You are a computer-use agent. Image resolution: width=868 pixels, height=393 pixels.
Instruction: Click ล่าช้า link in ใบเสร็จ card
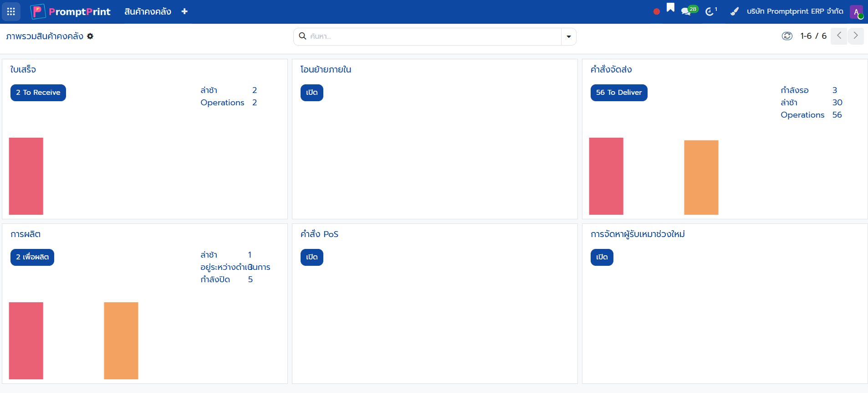coord(209,90)
